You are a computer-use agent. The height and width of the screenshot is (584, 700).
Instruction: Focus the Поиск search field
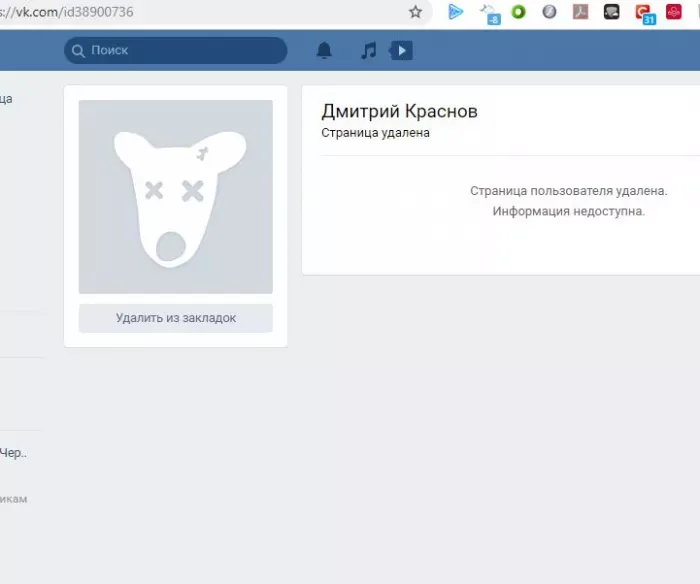coord(175,50)
